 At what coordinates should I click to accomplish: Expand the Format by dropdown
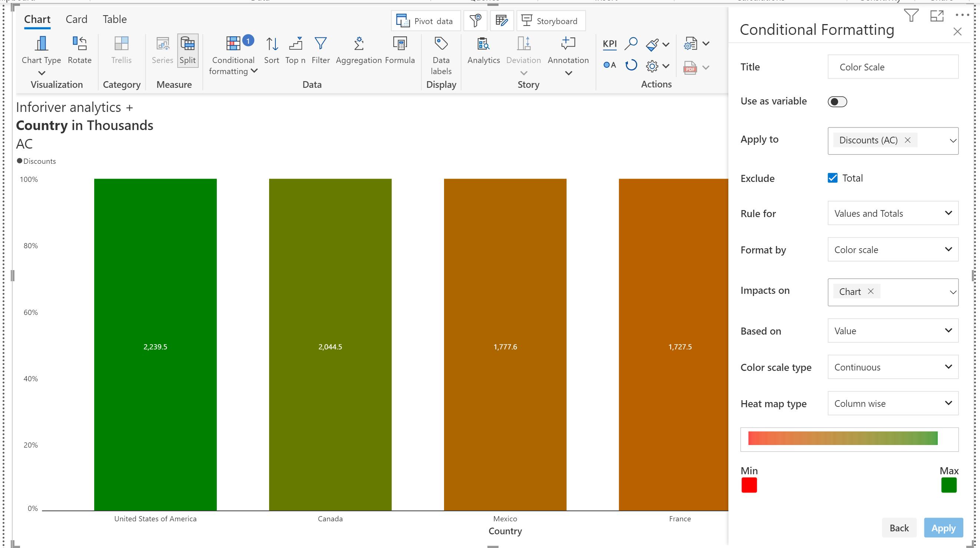click(893, 249)
